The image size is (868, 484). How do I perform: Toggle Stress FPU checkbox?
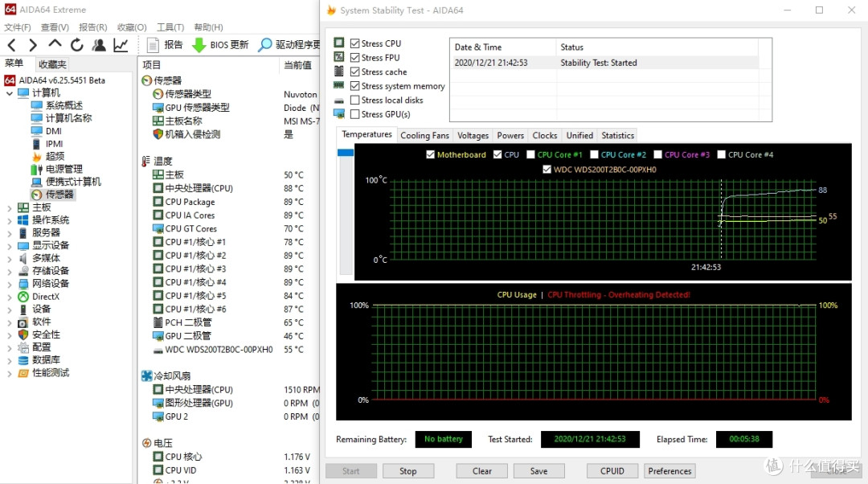click(355, 58)
